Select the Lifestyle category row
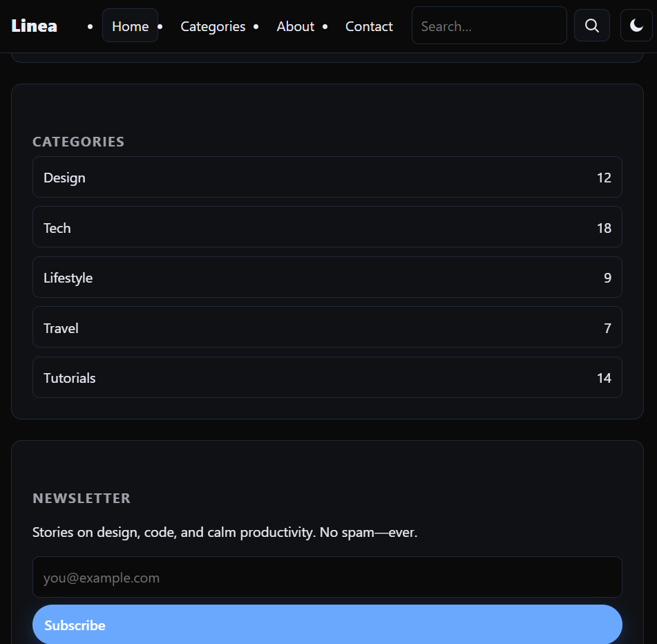The width and height of the screenshot is (657, 644). point(327,277)
